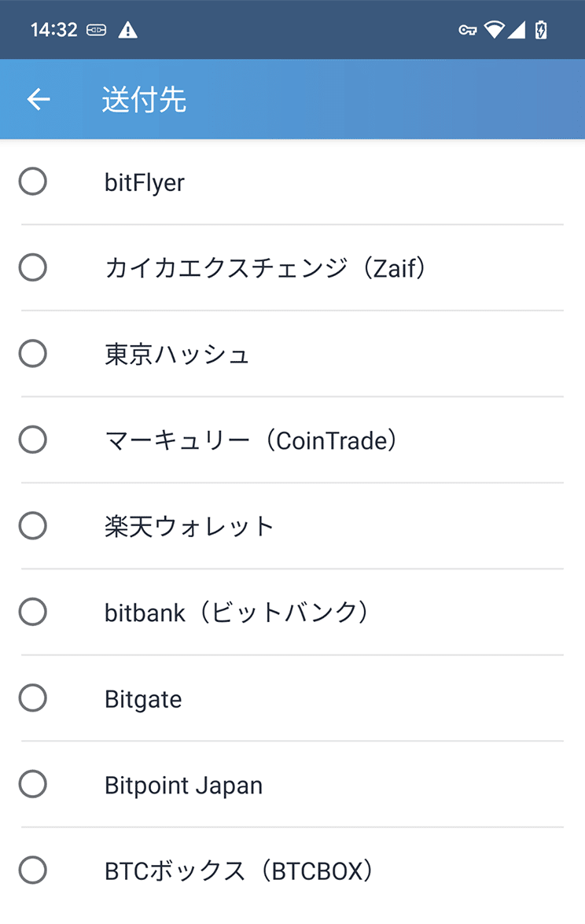This screenshot has height=924, width=585.
Task: Select the Bitpoint Japan radio button
Action: tap(33, 784)
